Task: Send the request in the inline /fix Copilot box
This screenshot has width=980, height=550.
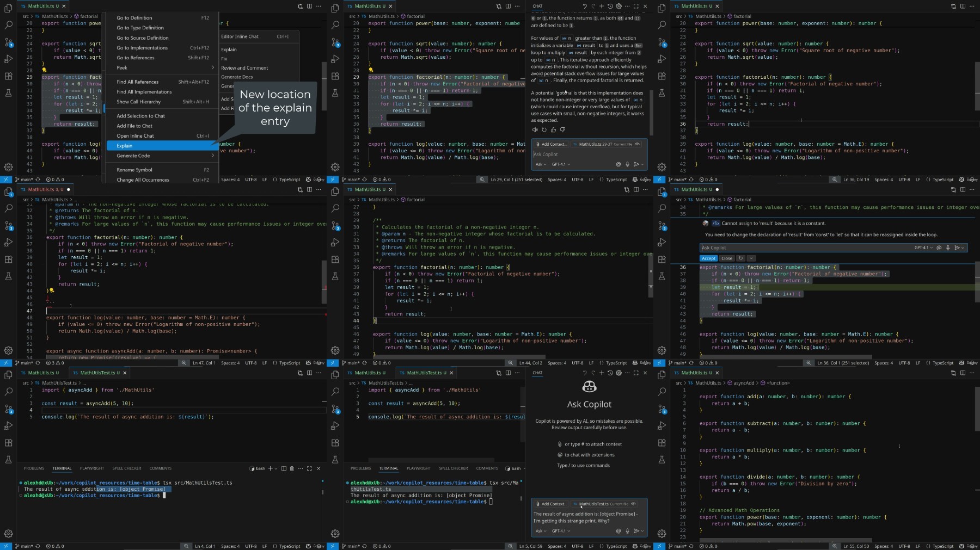Action: [957, 248]
